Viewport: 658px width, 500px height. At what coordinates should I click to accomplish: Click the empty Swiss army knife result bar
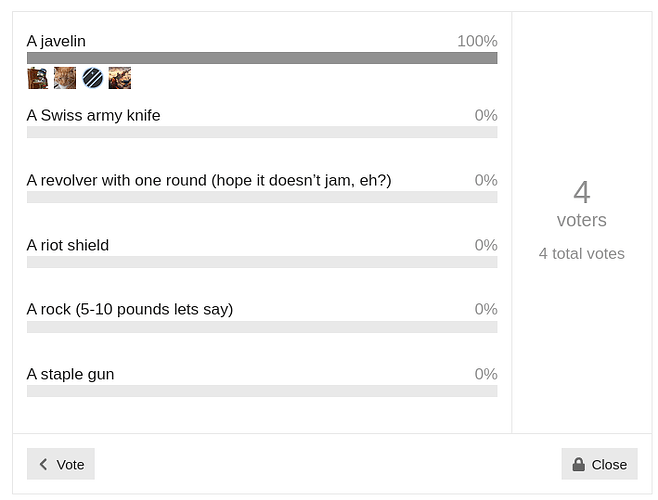[262, 132]
